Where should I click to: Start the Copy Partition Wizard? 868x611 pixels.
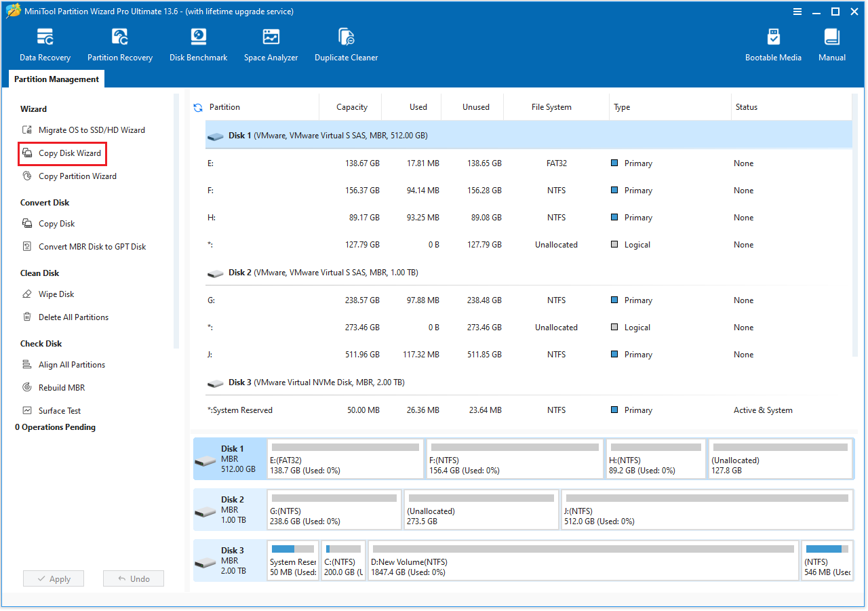pyautogui.click(x=70, y=176)
